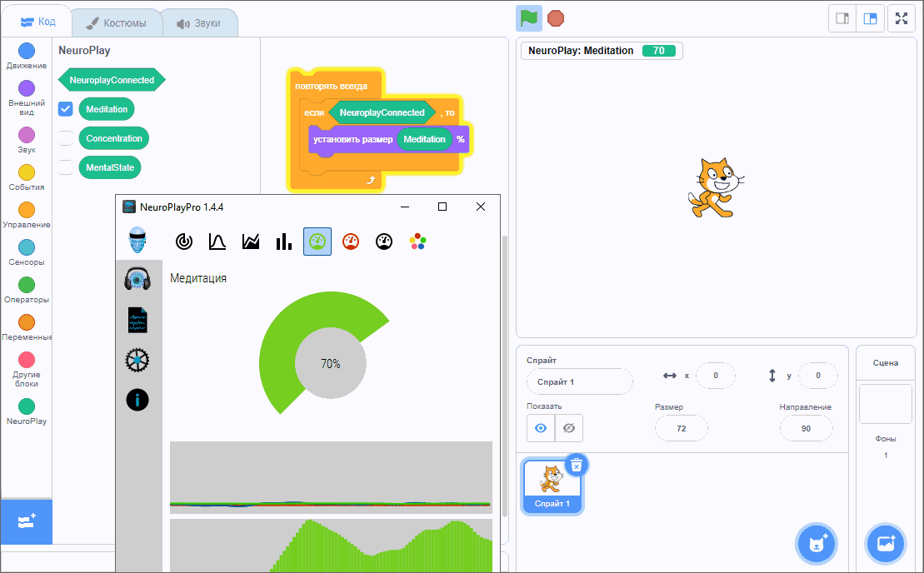The image size is (924, 573).
Task: Switch to small stage layout
Action: click(x=842, y=18)
